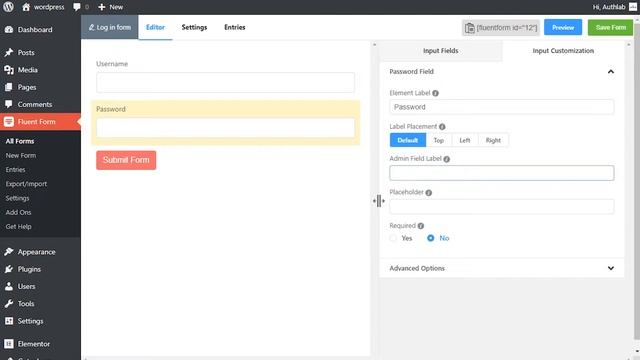Viewport: 640px width, 360px height.
Task: Click the Media library icon
Action: coord(9,70)
